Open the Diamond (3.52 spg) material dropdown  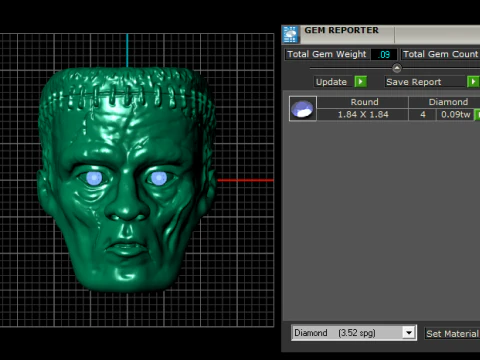(x=409, y=333)
